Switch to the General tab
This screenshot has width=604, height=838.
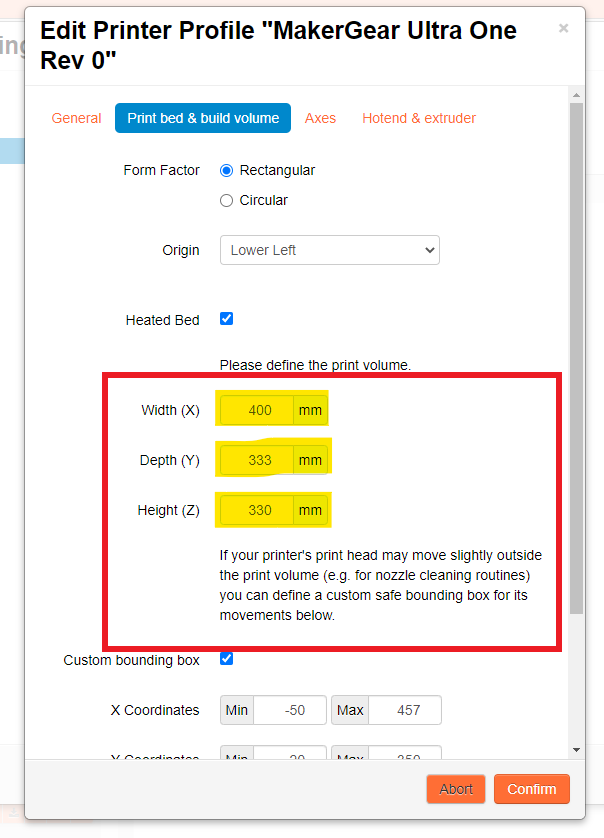77,118
